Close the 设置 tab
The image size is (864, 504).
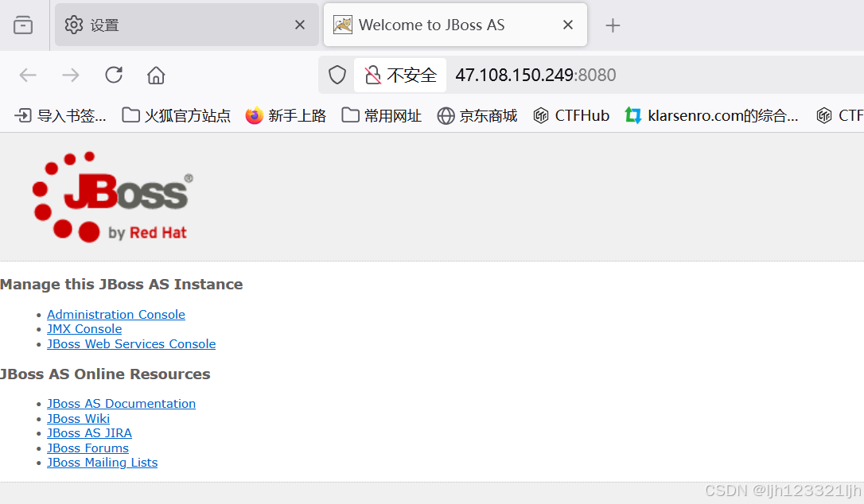pos(300,25)
